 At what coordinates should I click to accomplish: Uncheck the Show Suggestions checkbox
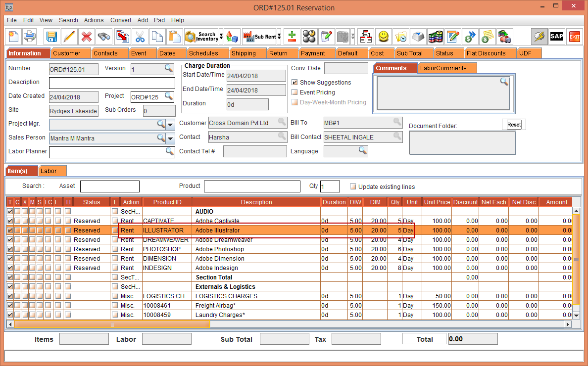(295, 83)
